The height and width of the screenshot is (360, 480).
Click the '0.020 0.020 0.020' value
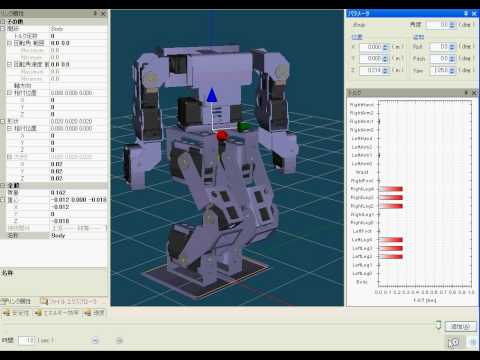pos(71,121)
